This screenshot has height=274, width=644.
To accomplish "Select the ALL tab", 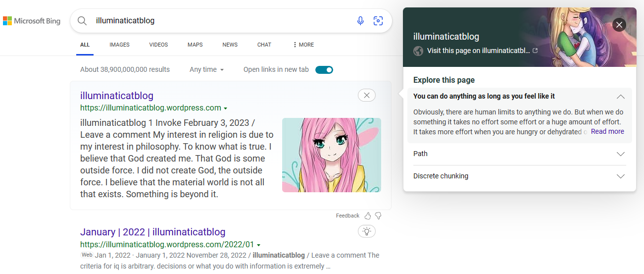I will (x=85, y=45).
